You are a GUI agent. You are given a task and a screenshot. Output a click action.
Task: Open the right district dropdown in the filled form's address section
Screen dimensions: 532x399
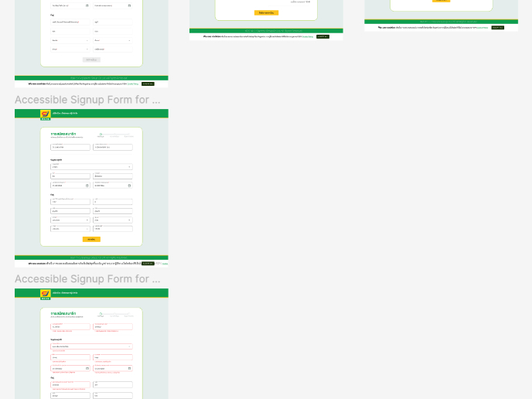113,220
